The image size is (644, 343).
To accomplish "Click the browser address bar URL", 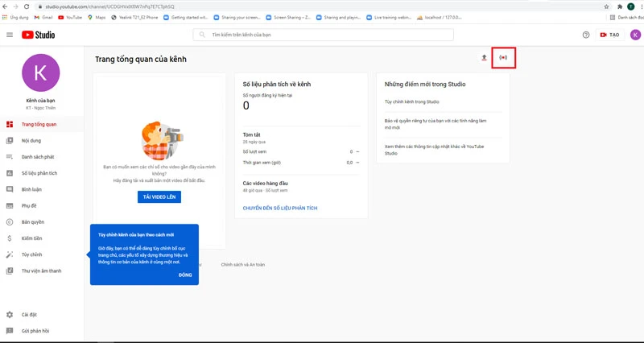I will tap(109, 6).
